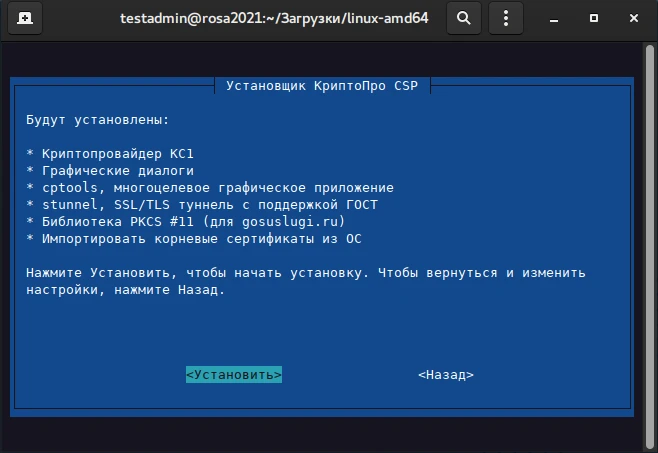Click the 'Будут установлены:' heading

click(97, 120)
